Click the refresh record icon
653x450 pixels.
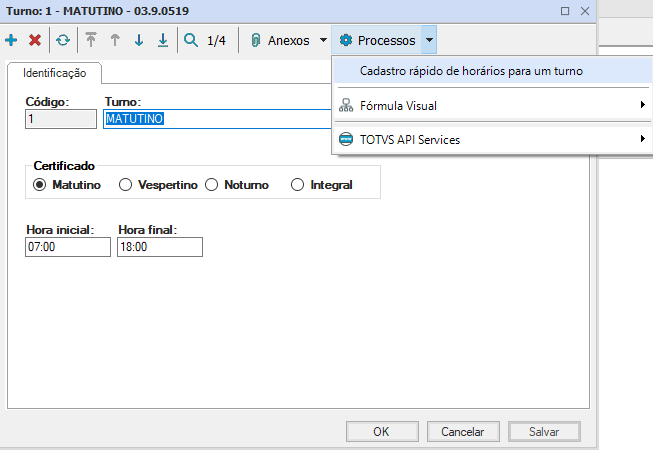pyautogui.click(x=63, y=41)
